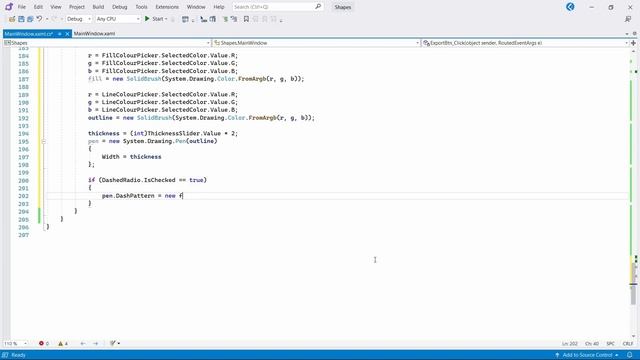Click the DashedRadio.IsChecked if statement line
The width and height of the screenshot is (640, 360).
click(x=147, y=180)
